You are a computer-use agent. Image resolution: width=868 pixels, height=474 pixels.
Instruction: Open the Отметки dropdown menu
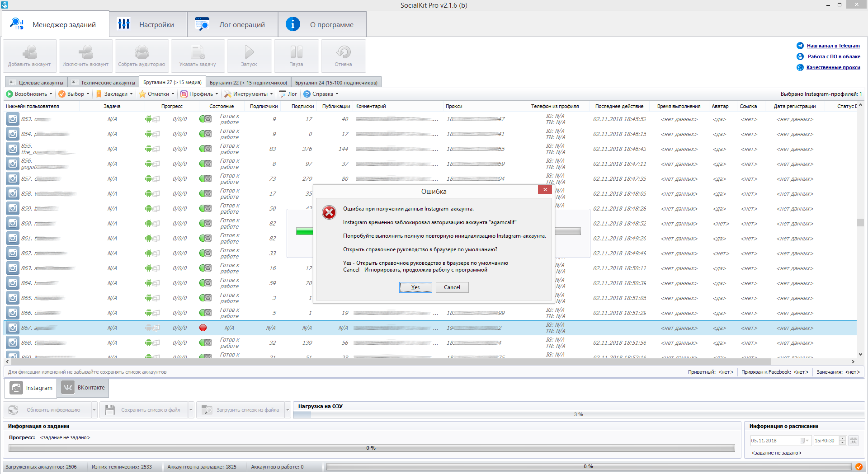[x=156, y=94]
